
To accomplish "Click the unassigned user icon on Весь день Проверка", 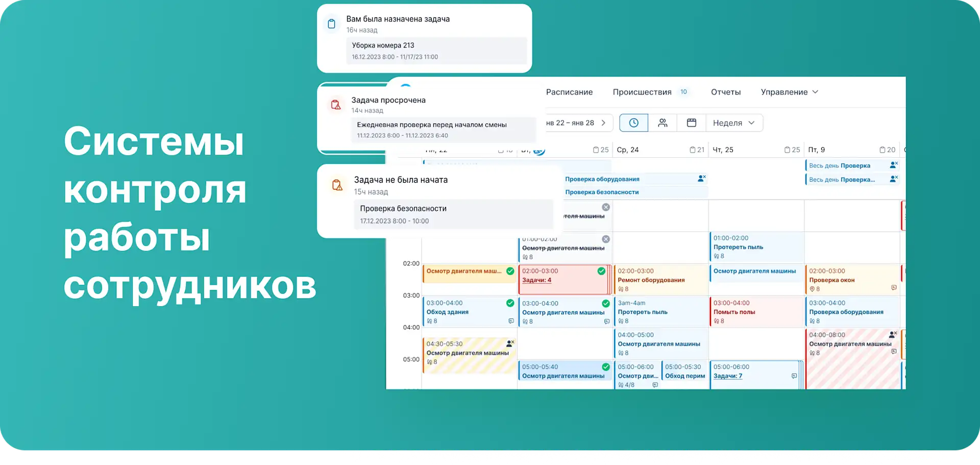I will click(893, 164).
